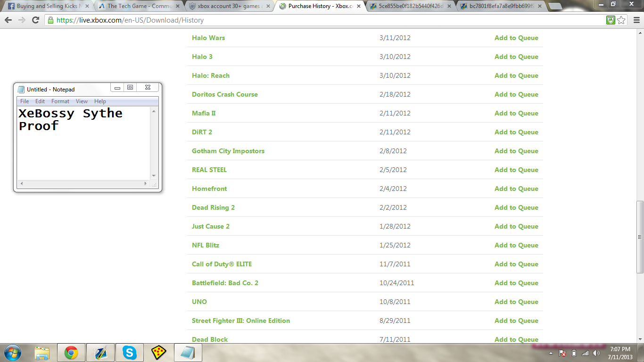Add UNO to queue
Viewport: 644px width, 362px height.
coord(516,302)
